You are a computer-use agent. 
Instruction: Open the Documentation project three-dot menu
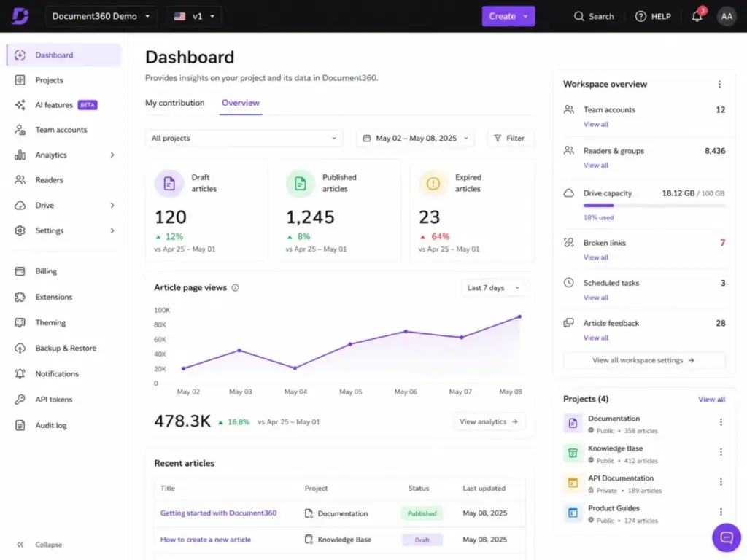[720, 422]
